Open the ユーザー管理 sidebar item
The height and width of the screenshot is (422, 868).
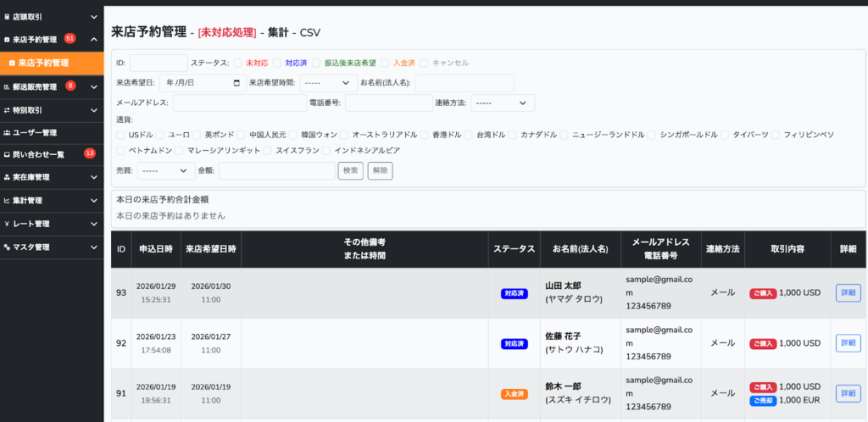(52, 132)
